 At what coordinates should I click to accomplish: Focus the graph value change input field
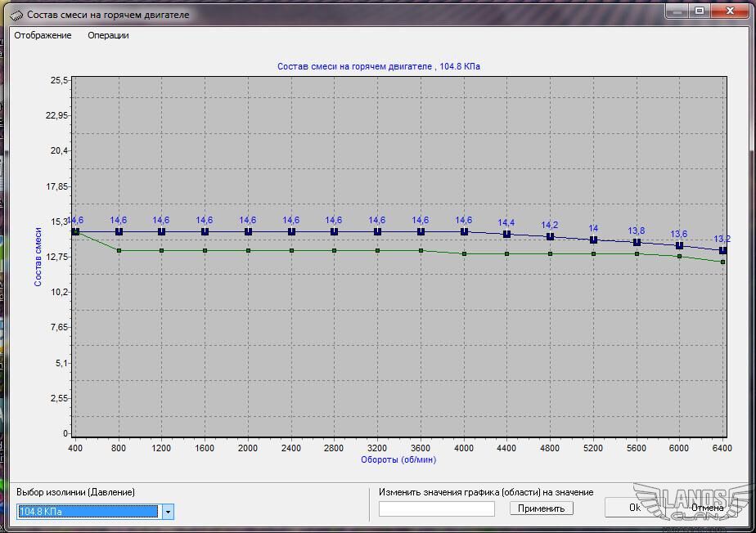[437, 508]
